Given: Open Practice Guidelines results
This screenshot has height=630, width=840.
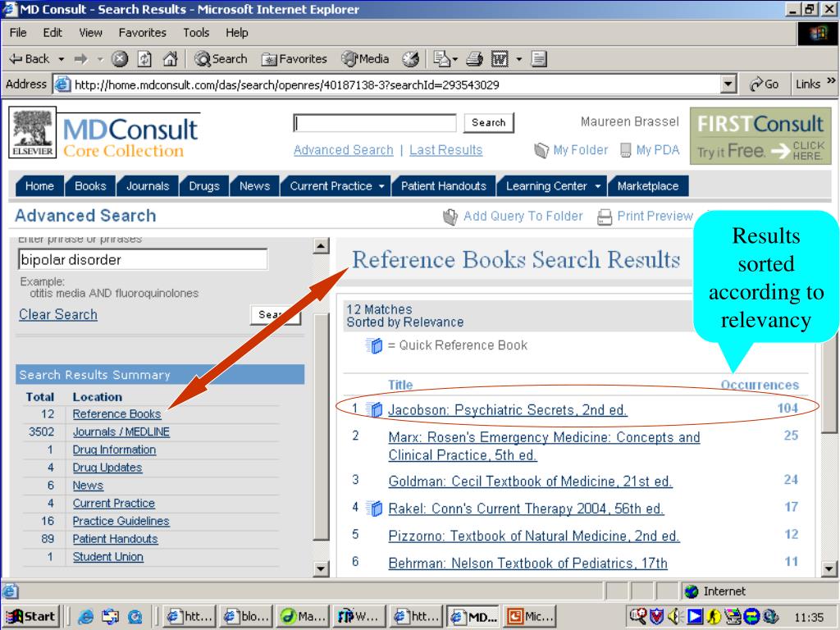Looking at the screenshot, I should [x=121, y=521].
